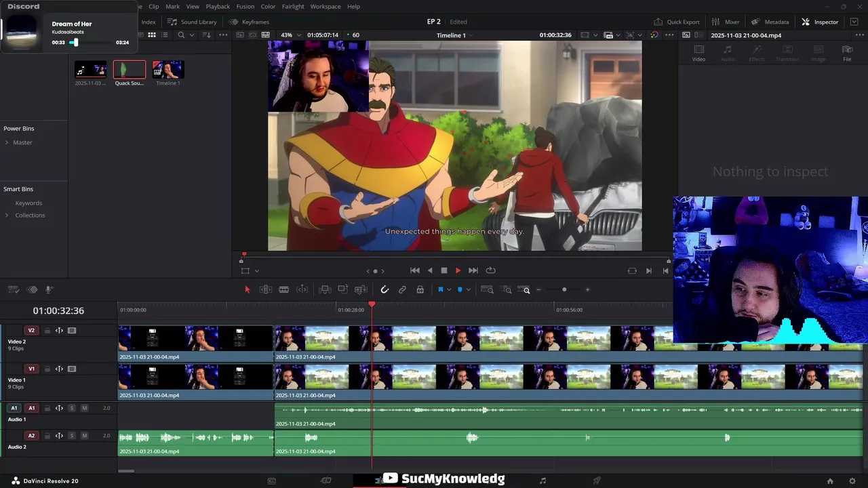Toggle auto track selector on Video 1
Viewport: 868px width, 488px height.
(59, 369)
